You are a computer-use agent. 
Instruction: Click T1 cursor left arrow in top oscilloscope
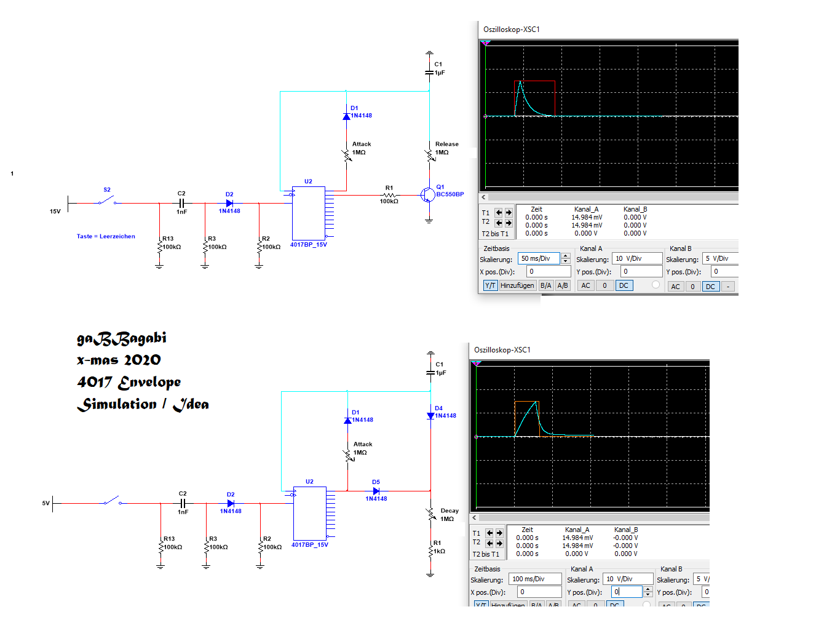[499, 213]
